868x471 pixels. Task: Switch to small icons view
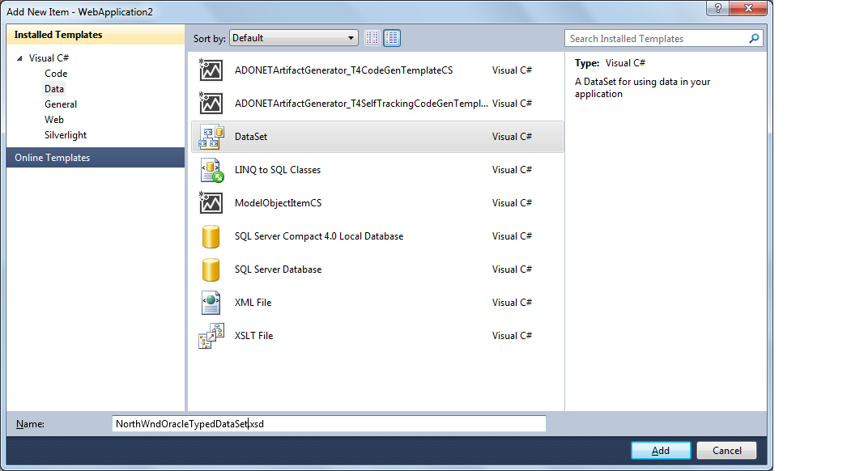[x=372, y=37]
